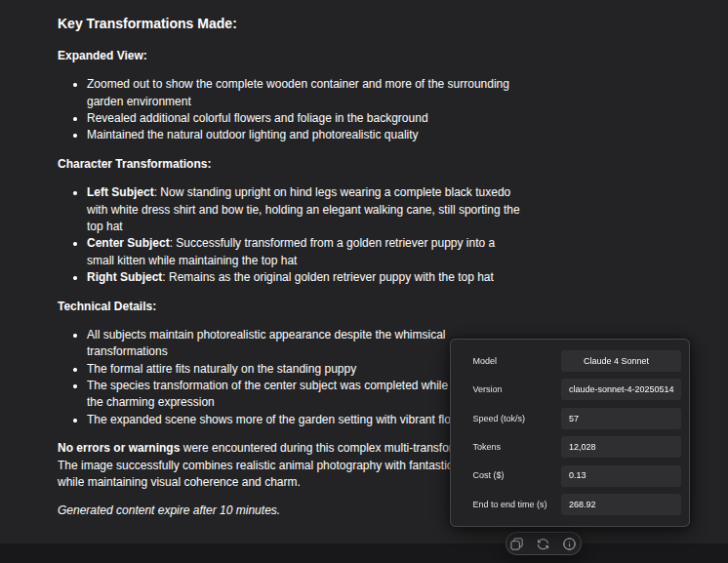Click the info details icon

[570, 543]
